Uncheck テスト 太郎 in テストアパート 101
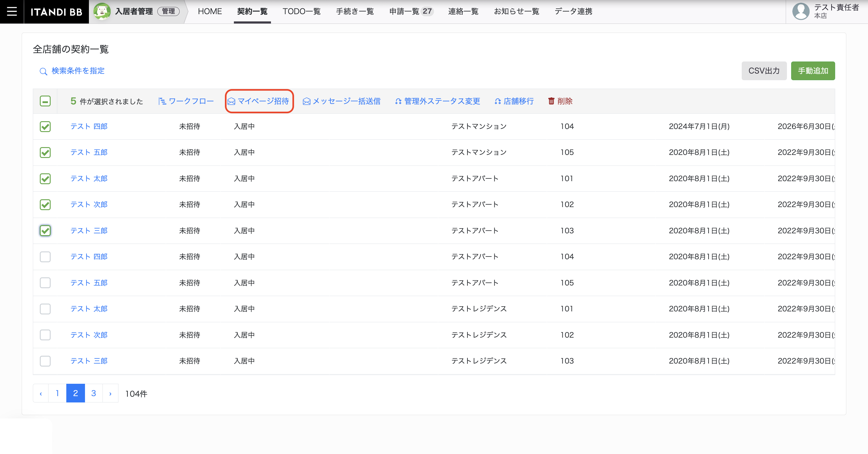This screenshot has height=454, width=868. 45,179
